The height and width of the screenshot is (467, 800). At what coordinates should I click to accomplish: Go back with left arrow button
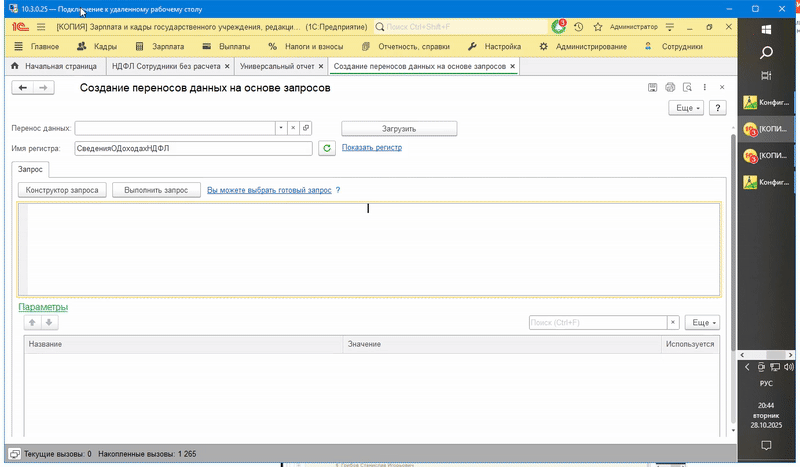(23, 88)
